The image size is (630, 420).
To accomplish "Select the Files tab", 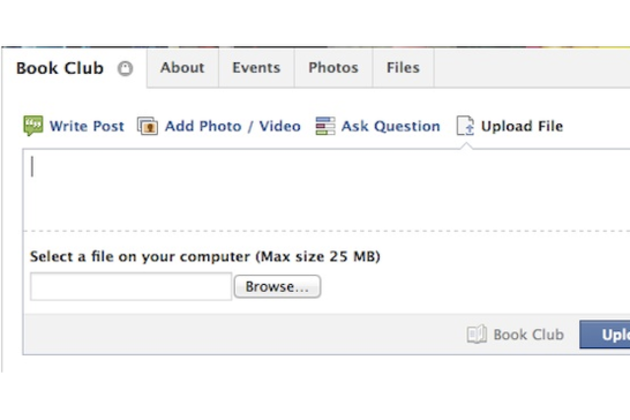I will [x=403, y=68].
